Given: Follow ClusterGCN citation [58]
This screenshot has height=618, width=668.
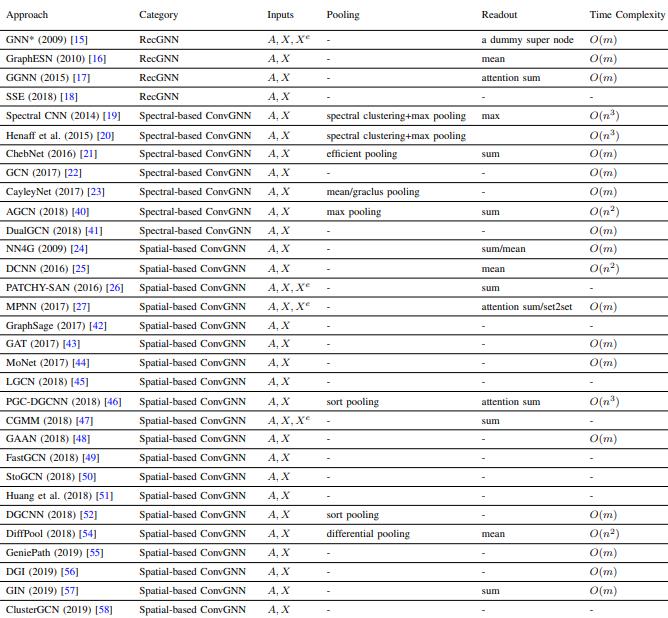Looking at the screenshot, I should click(104, 610).
